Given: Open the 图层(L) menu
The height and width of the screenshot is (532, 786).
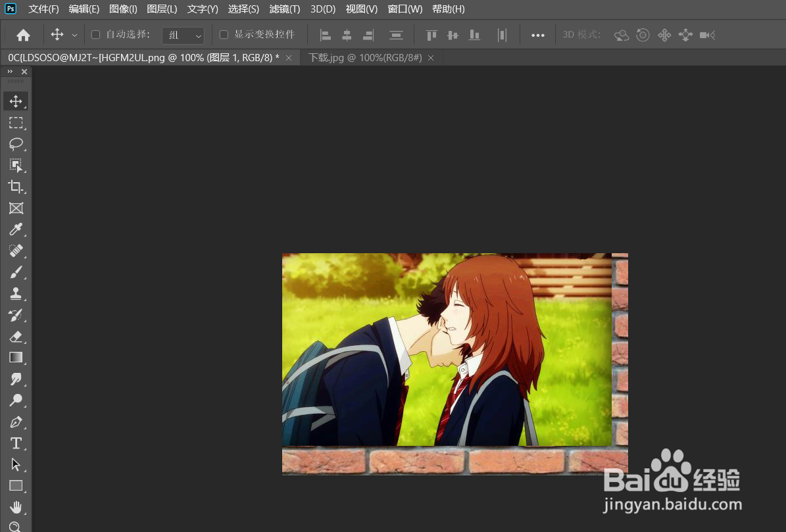Looking at the screenshot, I should coord(162,9).
